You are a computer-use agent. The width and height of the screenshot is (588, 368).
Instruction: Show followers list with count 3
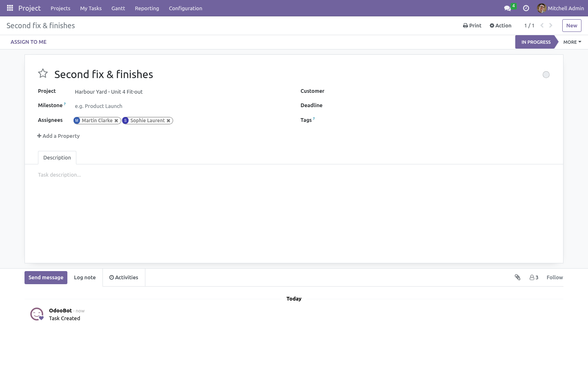pyautogui.click(x=534, y=277)
